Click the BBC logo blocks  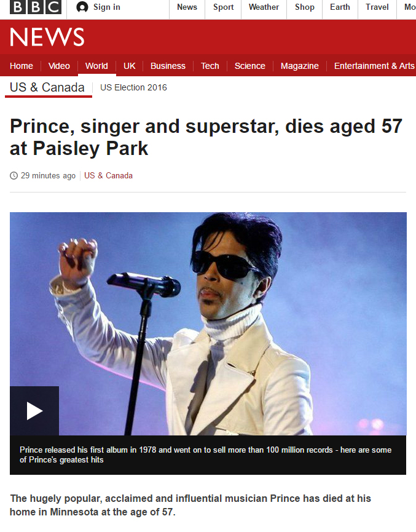pos(36,7)
